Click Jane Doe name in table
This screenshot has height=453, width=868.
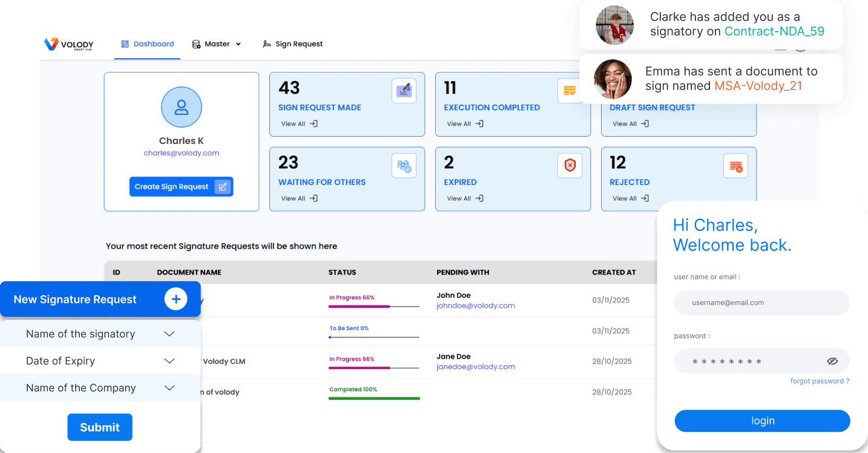[453, 356]
